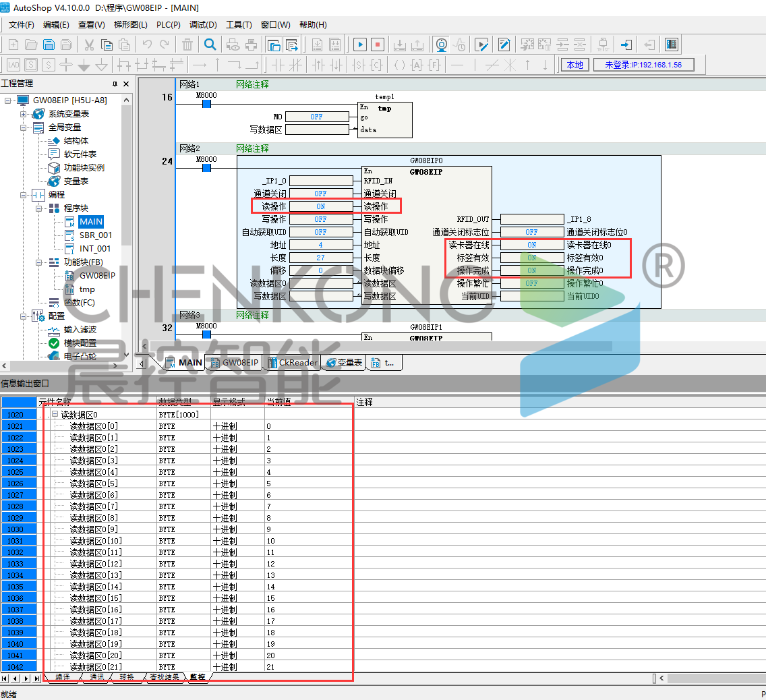Click the 本地 button

[x=575, y=65]
